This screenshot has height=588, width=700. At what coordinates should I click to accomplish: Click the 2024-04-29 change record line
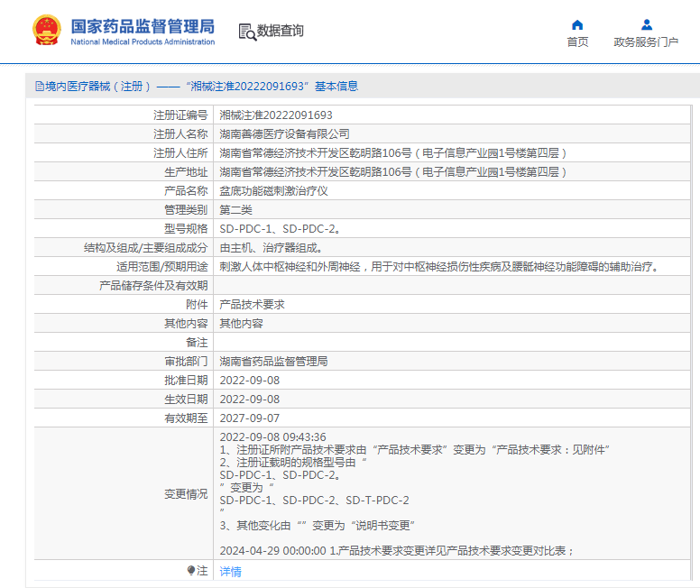click(x=396, y=551)
